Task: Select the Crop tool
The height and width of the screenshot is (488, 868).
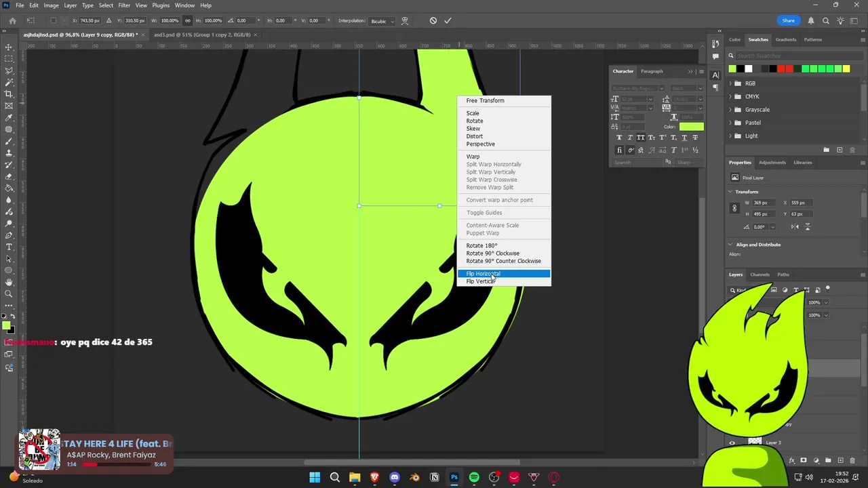Action: 9,94
